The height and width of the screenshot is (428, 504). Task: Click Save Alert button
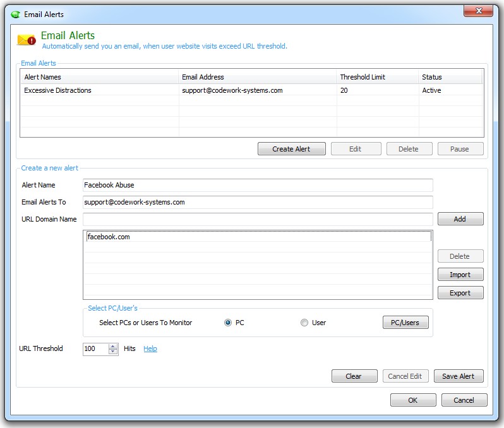(x=458, y=376)
